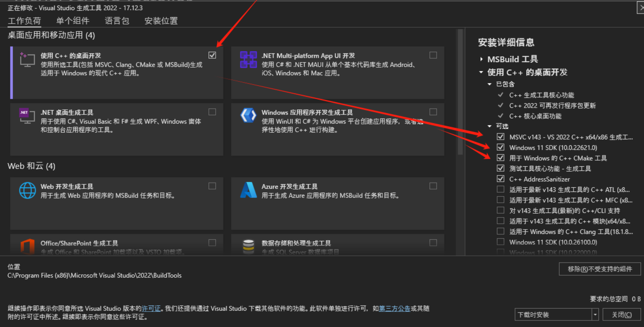Uncheck 用于 Windows 的 C++ CMake 工具
Viewport: 644px width, 327px height.
500,157
